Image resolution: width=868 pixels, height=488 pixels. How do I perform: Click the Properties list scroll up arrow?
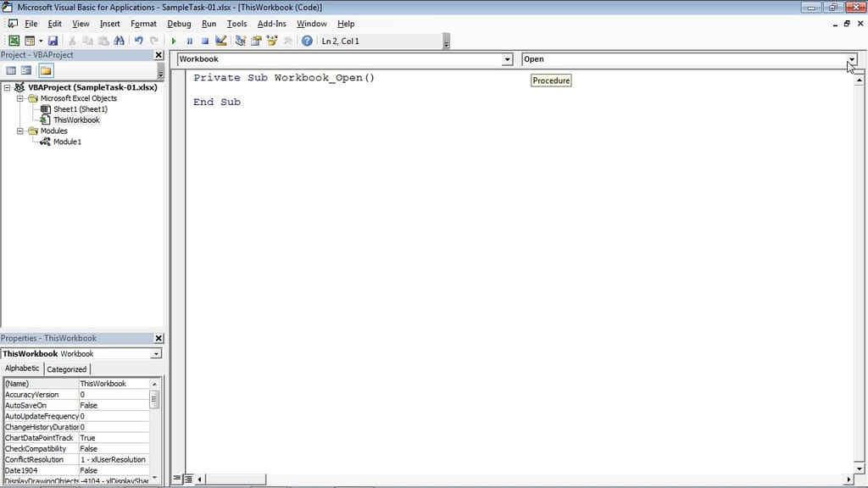pyautogui.click(x=154, y=384)
